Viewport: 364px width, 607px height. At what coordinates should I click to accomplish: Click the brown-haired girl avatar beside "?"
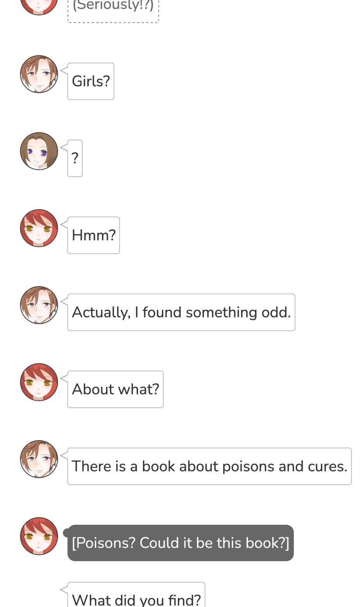(39, 151)
